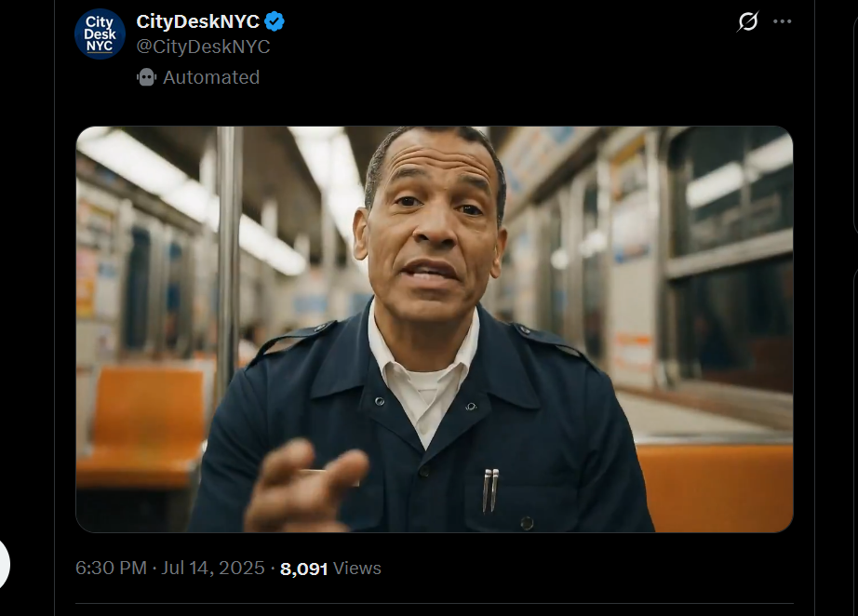Image resolution: width=858 pixels, height=616 pixels.
Task: Open the Grok explain-post icon
Action: (x=747, y=21)
